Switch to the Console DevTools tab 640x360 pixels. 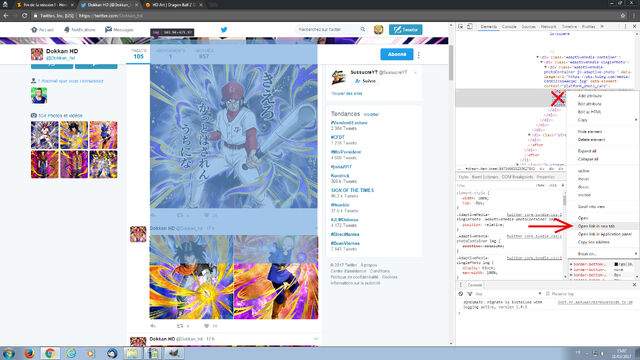(509, 27)
